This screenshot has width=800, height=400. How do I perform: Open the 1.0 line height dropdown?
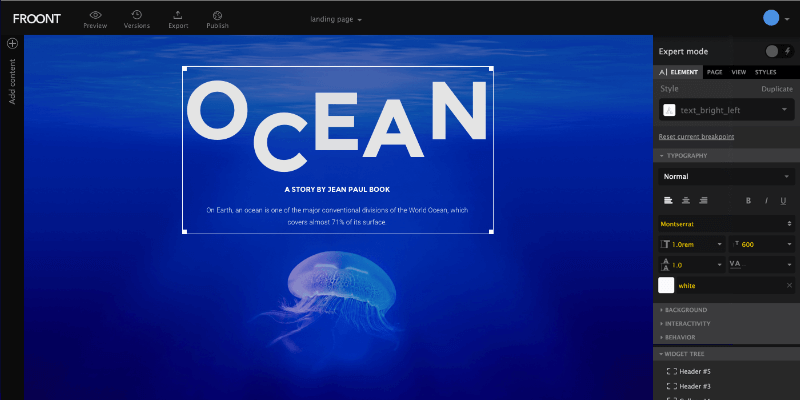point(692,265)
